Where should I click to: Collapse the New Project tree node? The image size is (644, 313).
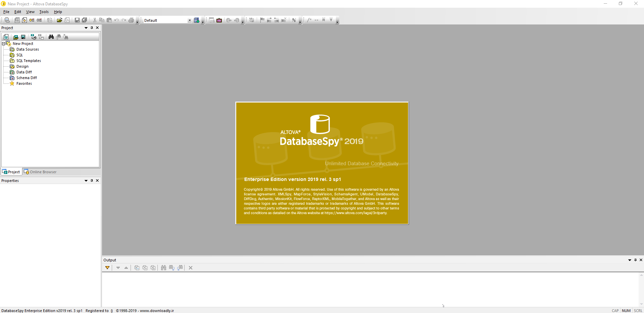point(4,44)
